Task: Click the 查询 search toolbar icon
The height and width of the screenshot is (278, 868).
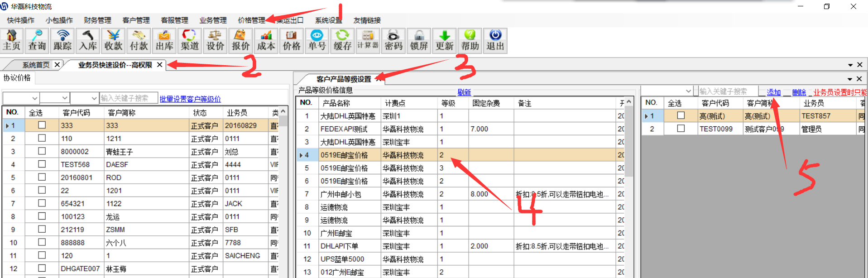Action: point(37,40)
